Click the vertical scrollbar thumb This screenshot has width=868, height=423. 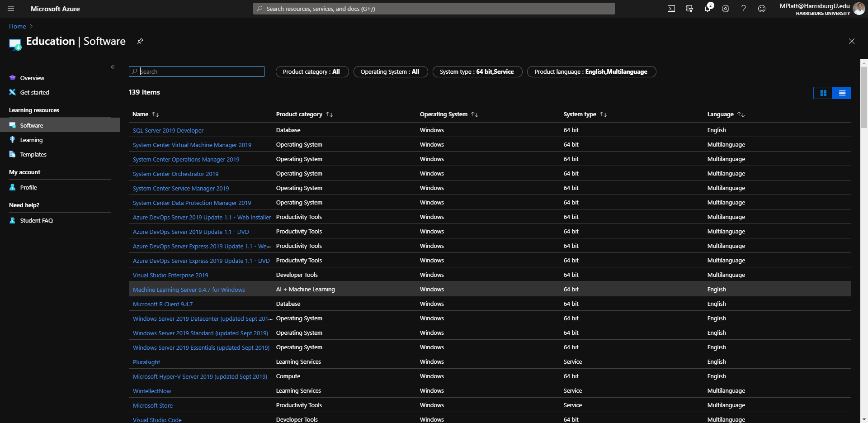864,97
